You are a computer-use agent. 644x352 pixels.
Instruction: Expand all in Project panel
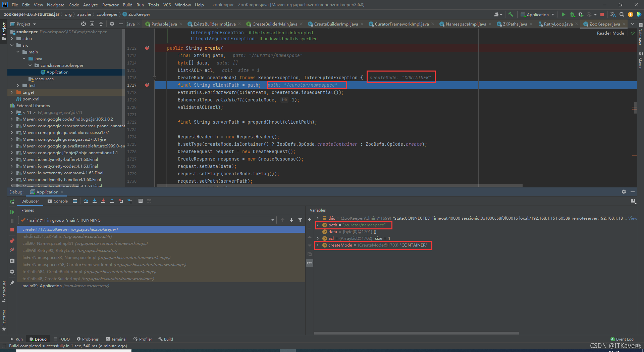point(92,24)
